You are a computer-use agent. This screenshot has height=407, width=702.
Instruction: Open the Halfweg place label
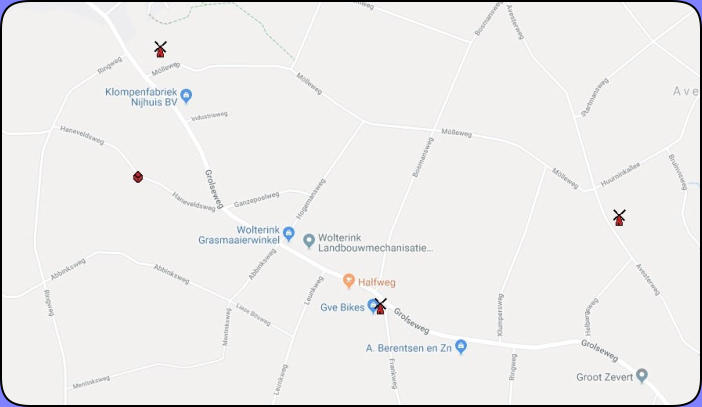pyautogui.click(x=377, y=283)
